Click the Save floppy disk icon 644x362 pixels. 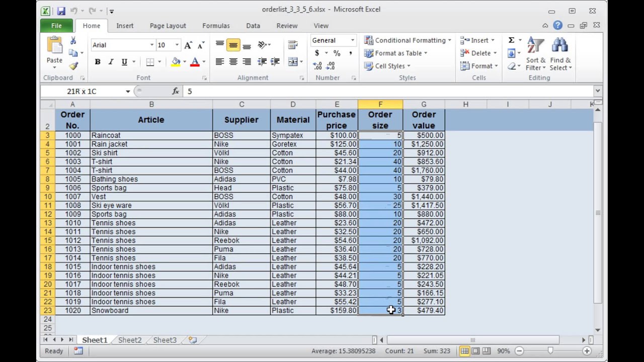pyautogui.click(x=61, y=11)
